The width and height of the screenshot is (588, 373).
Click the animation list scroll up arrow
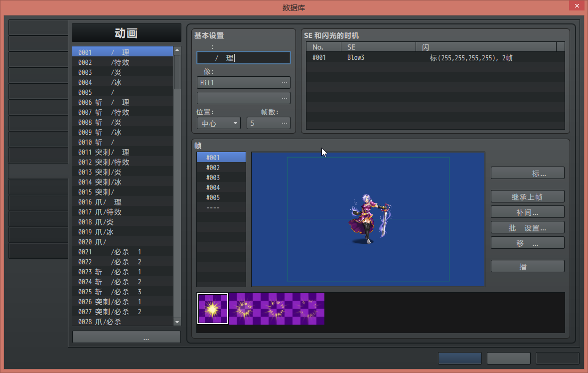pos(177,50)
